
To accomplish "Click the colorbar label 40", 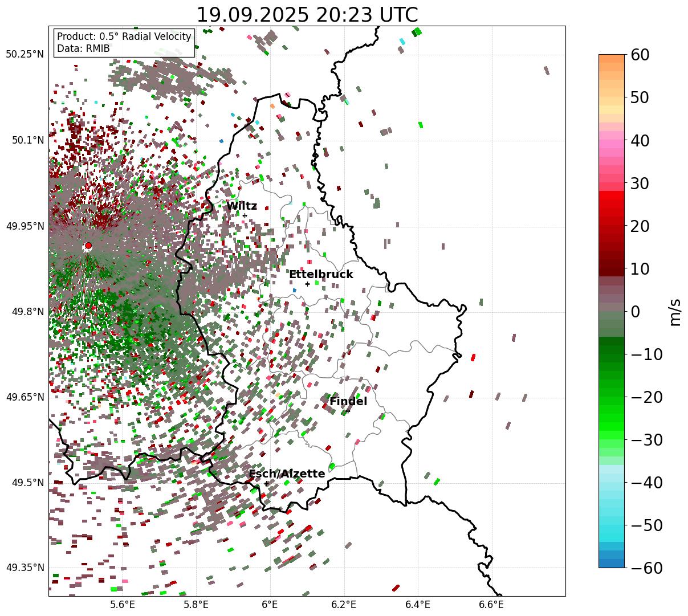I will coord(639,140).
